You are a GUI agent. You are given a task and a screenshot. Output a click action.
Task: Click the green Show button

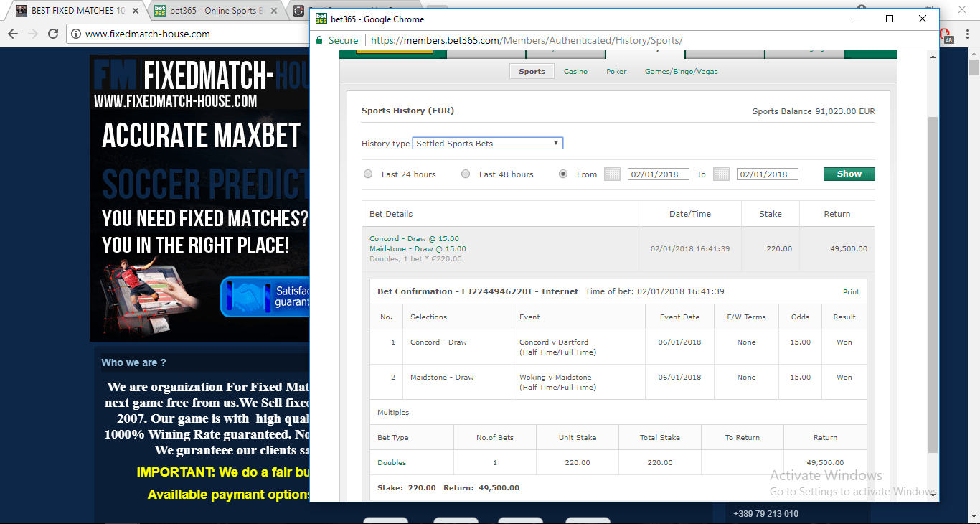849,174
